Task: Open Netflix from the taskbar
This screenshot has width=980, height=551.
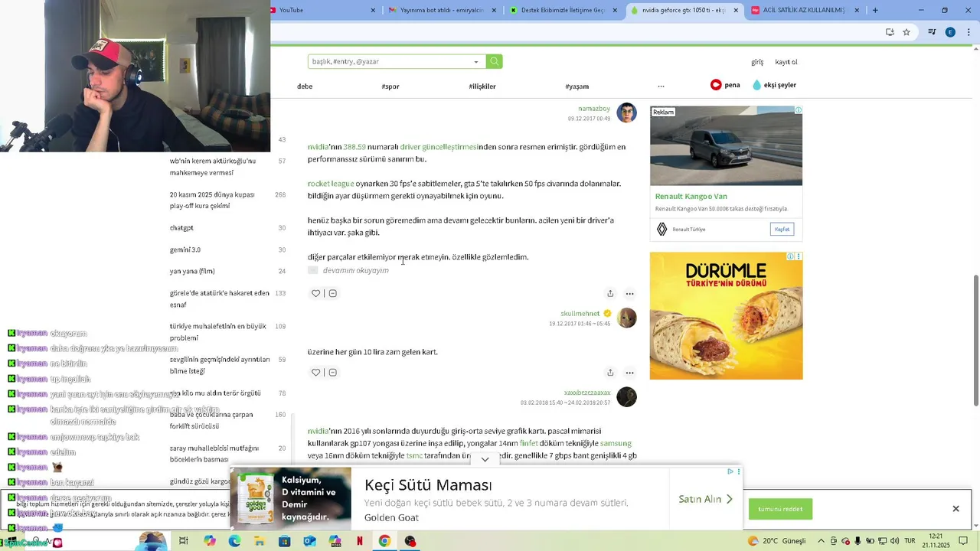Action: (x=359, y=541)
